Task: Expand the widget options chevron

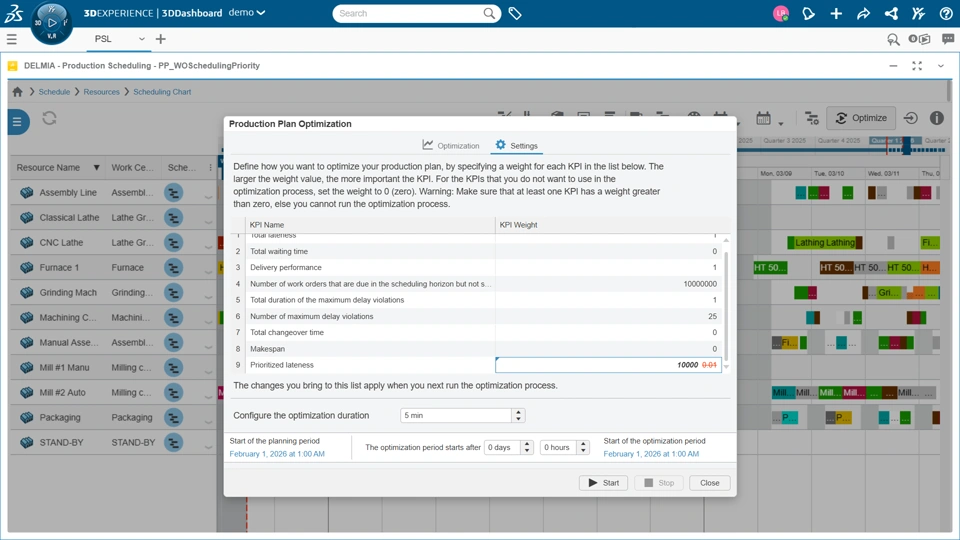Action: [941, 66]
